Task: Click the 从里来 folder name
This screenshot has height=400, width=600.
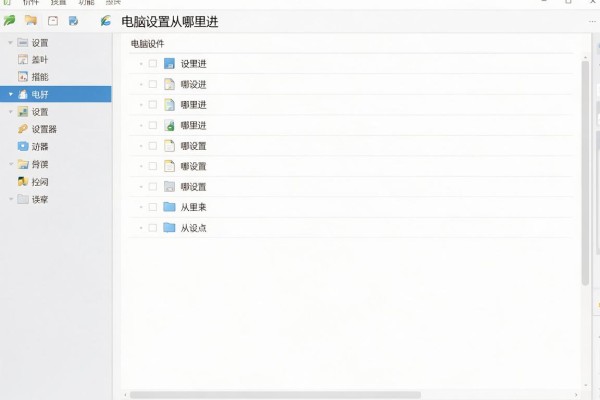Action: (193, 207)
